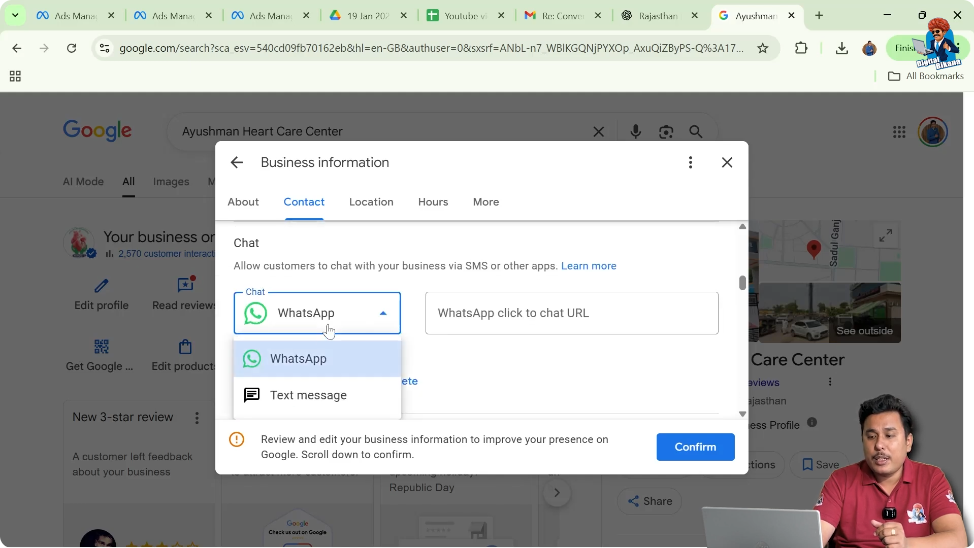Open the Hours tab
This screenshot has width=974, height=548.
pos(433,202)
